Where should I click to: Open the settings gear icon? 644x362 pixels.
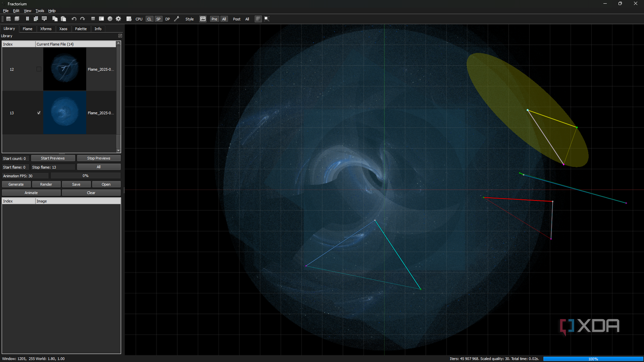(118, 19)
